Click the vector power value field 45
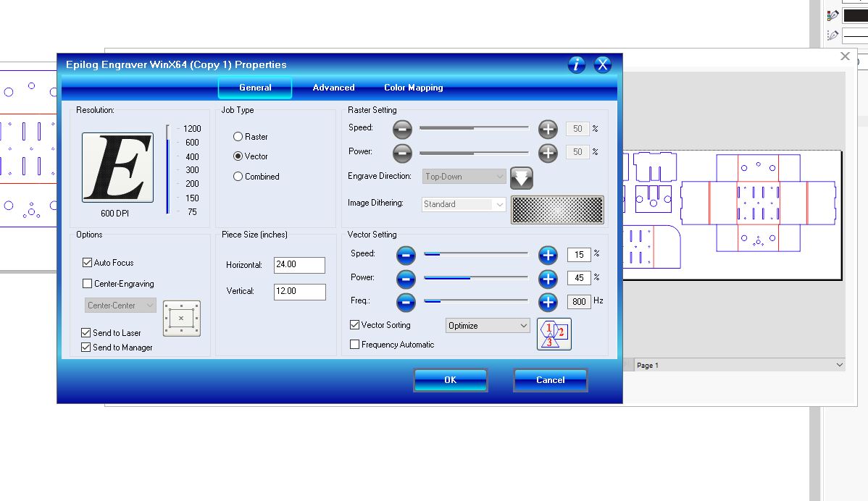868x501 pixels. point(579,278)
